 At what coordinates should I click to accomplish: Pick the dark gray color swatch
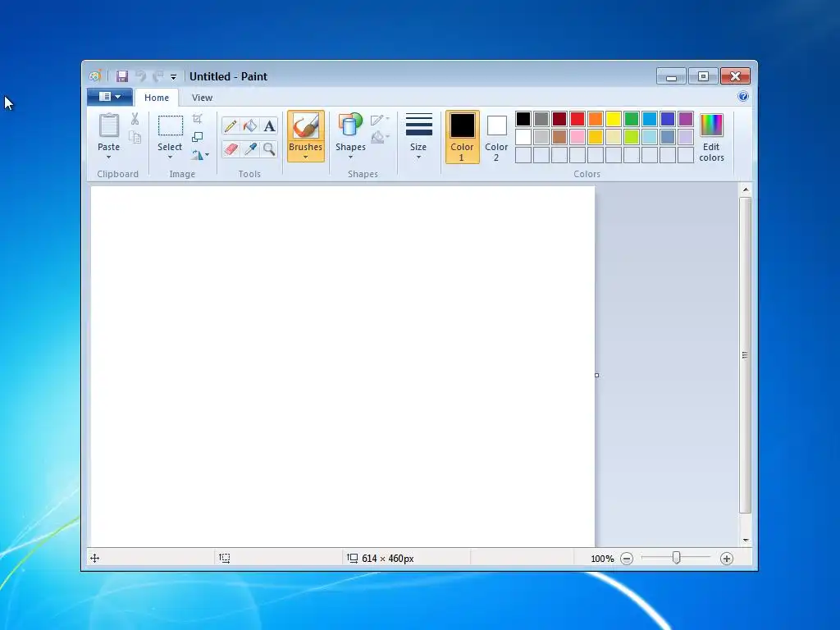[x=541, y=119]
